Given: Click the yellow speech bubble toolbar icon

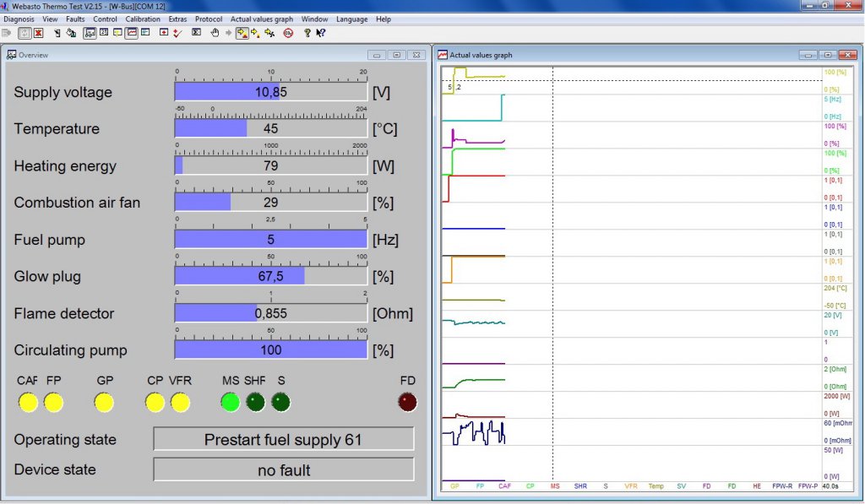Looking at the screenshot, I should click(117, 33).
